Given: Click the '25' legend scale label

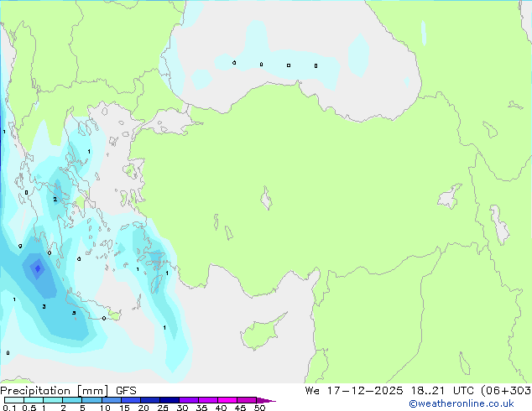Looking at the screenshot, I should [x=163, y=408].
